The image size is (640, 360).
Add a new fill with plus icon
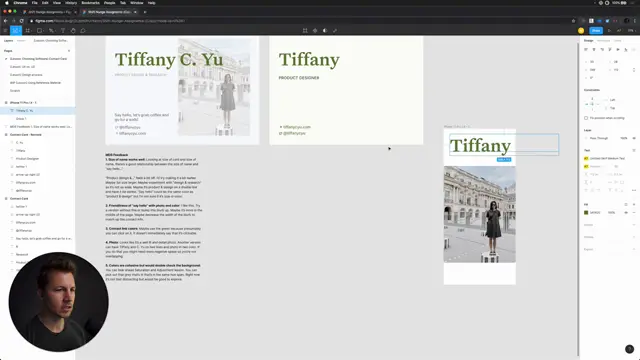coord(634,204)
